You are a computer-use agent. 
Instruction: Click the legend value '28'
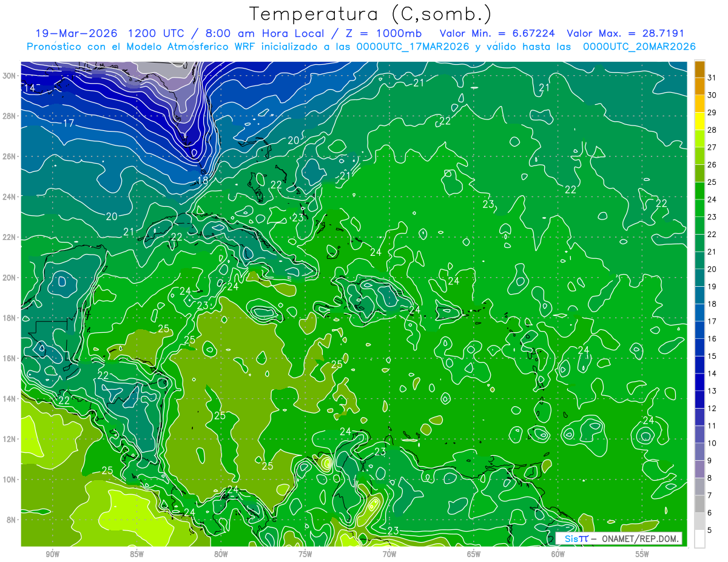tap(712, 130)
